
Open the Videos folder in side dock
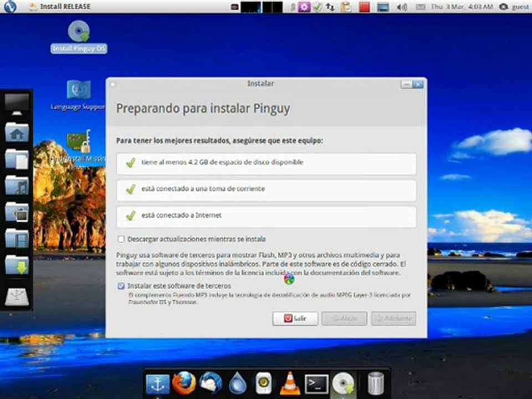[17, 238]
